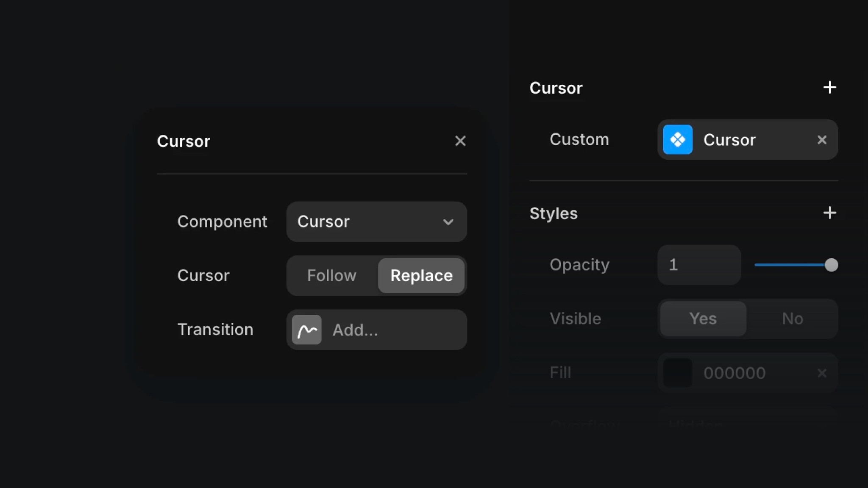868x488 pixels.
Task: Click the plus icon beside Styles
Action: click(x=829, y=213)
